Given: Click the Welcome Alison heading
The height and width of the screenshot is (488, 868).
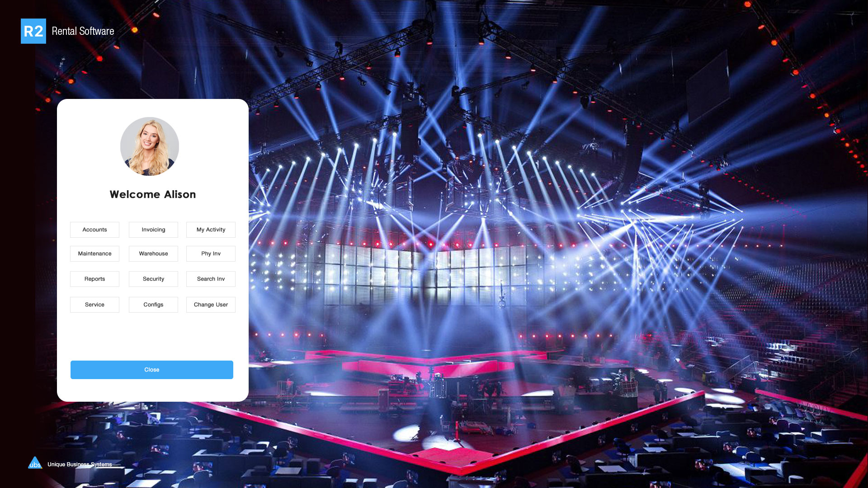Looking at the screenshot, I should (x=153, y=194).
